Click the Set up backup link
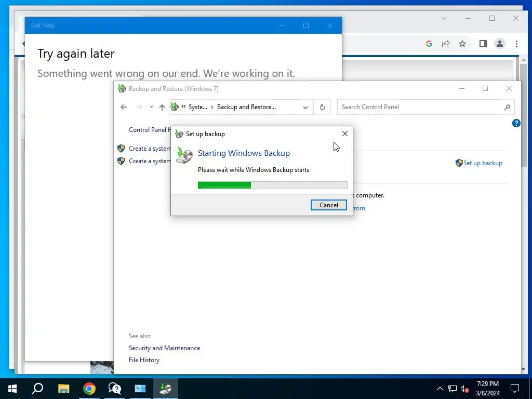Viewport: 532px width, 399px height. [x=483, y=163]
